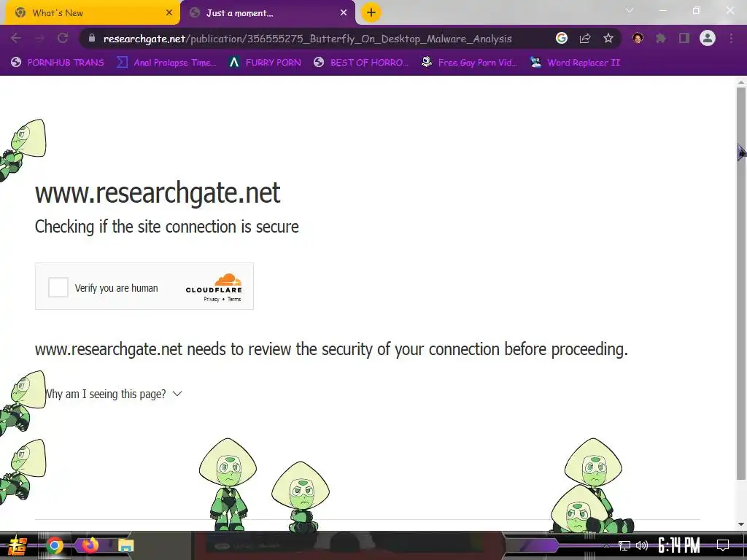Open Chrome from the taskbar
747x560 pixels.
pyautogui.click(x=54, y=545)
